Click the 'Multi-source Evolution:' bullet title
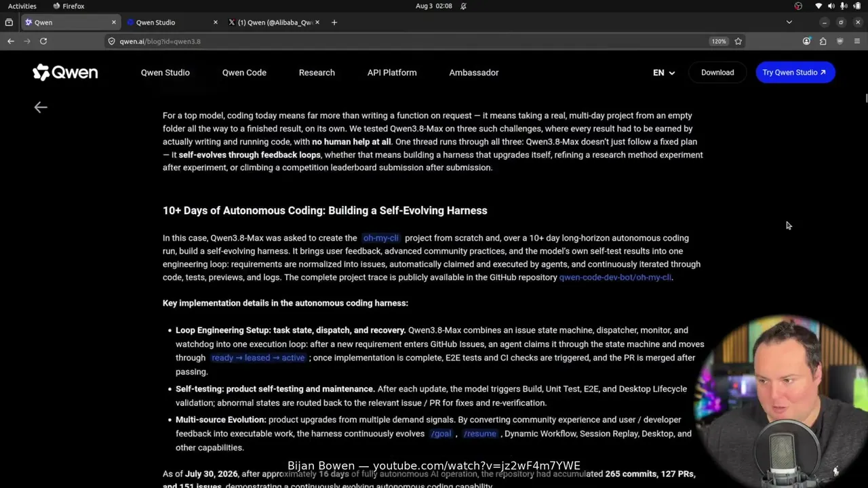868x488 pixels. (221, 420)
